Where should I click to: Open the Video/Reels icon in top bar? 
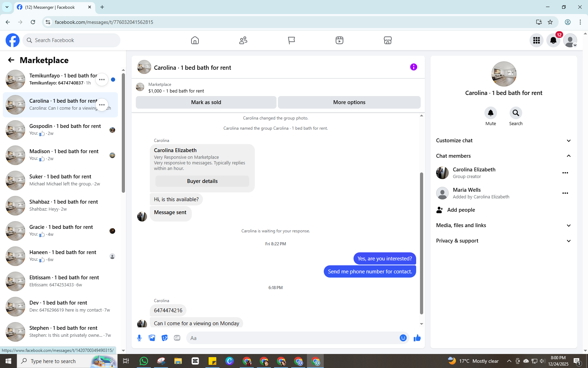pos(339,40)
